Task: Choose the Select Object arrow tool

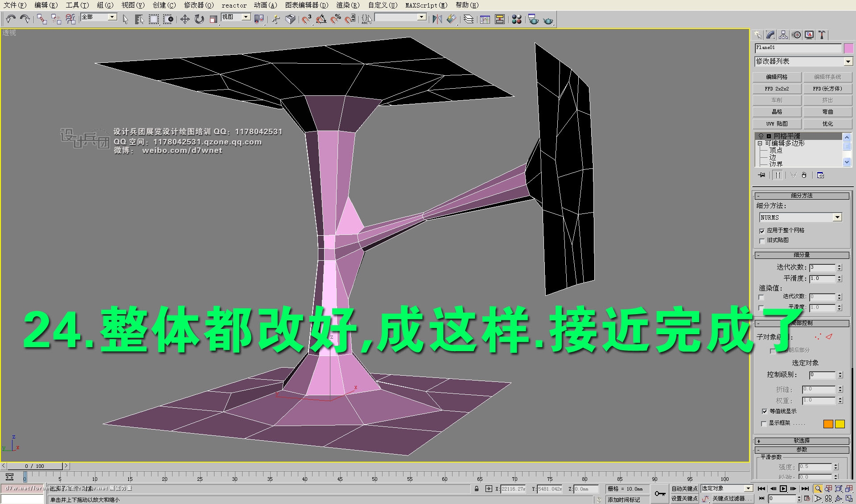Action: (x=125, y=19)
